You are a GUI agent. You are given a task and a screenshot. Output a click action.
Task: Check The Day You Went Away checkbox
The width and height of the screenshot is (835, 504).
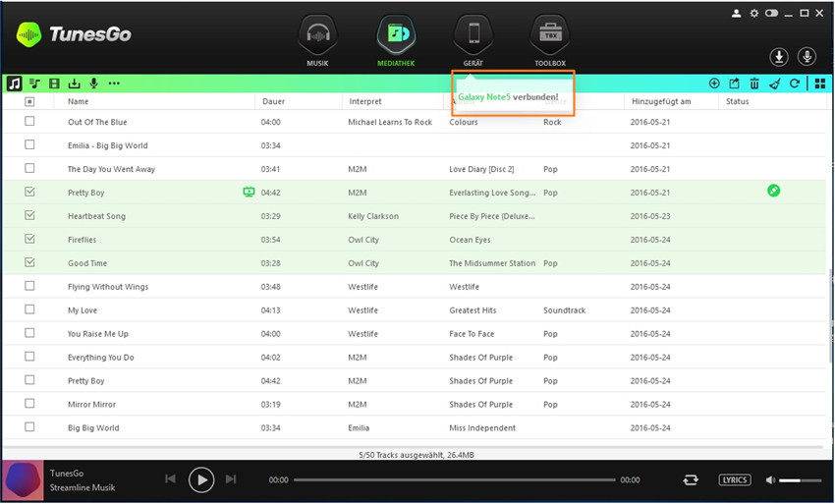[29, 168]
